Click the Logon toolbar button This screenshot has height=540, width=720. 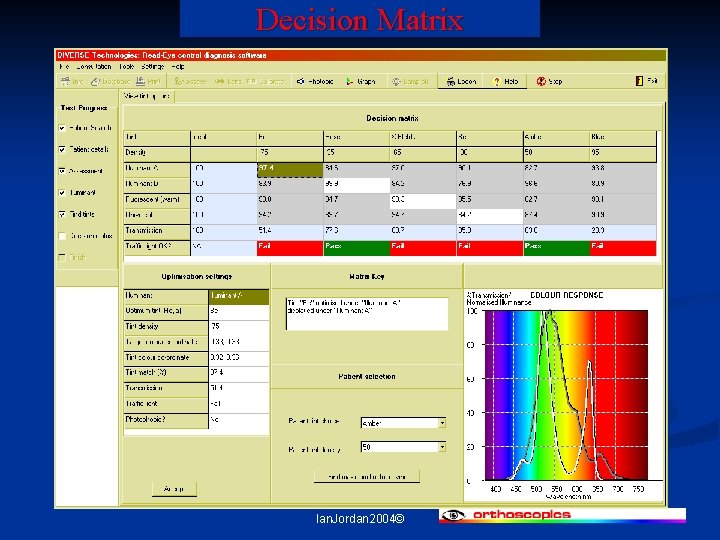click(x=461, y=81)
